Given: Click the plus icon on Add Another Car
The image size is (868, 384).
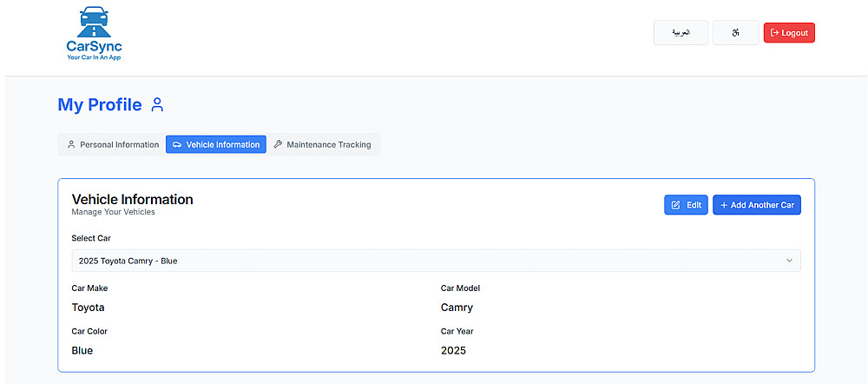Looking at the screenshot, I should click(x=723, y=205).
